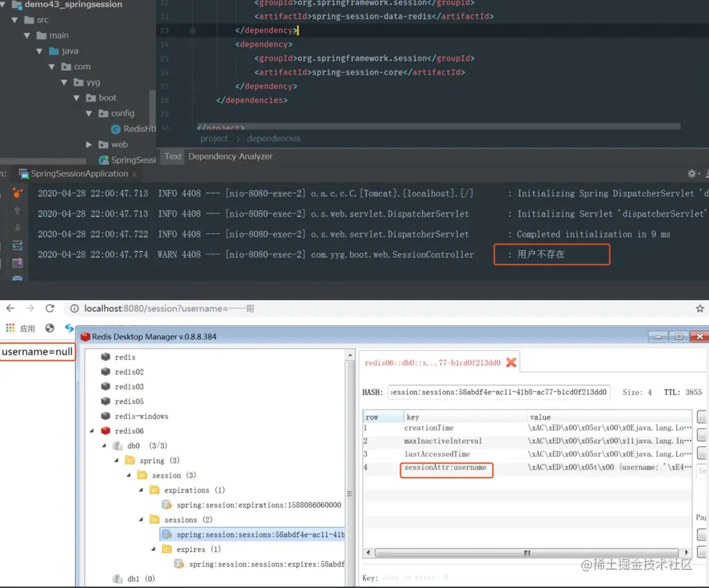The image size is (709, 588).
Task: Expand the web package arrow
Action: [88, 145]
